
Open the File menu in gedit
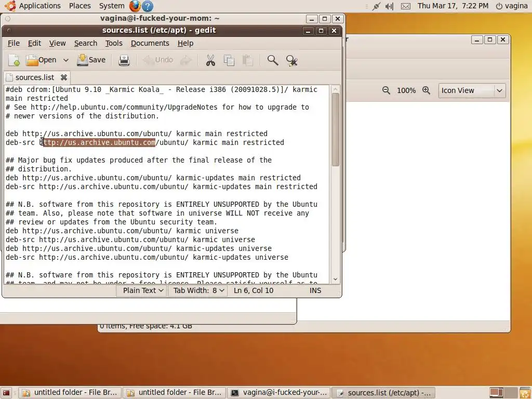(x=14, y=44)
